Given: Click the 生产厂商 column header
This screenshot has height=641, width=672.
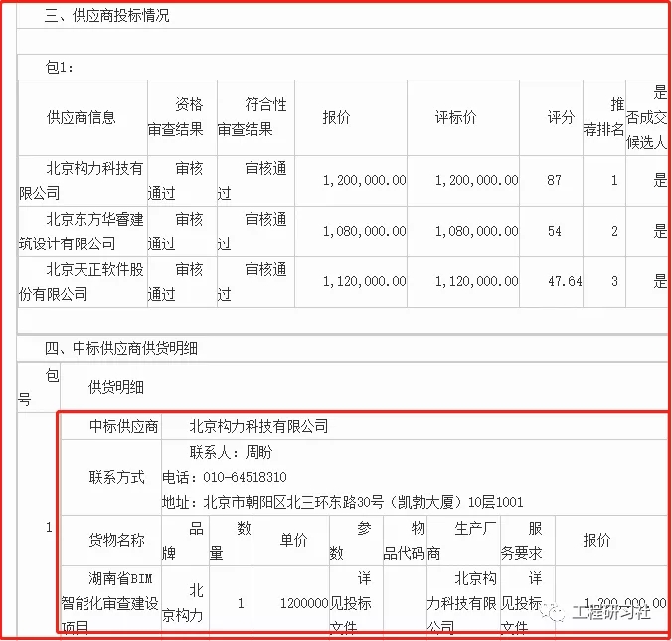Looking at the screenshot, I should [x=462, y=540].
